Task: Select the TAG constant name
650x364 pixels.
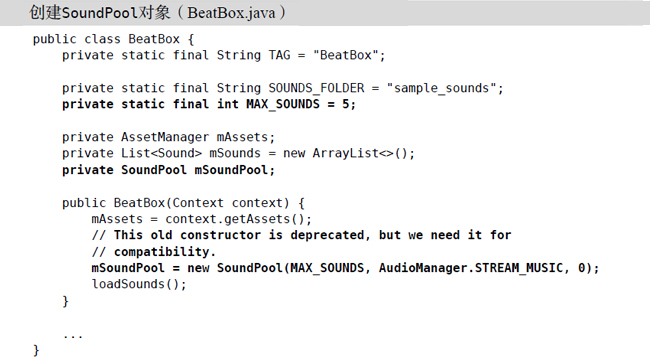Action: 279,55
